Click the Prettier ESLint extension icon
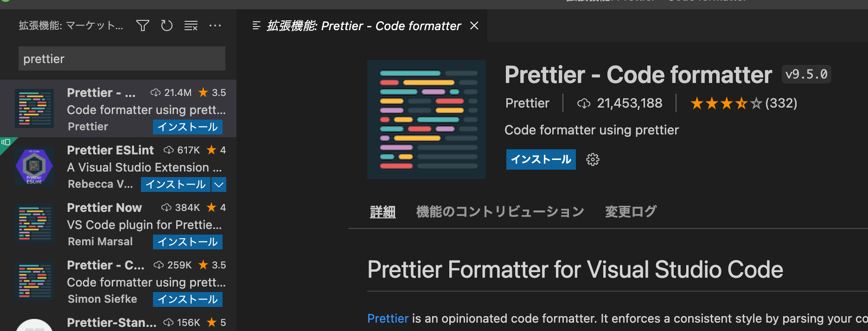Screen dimensions: 868x331 (x=34, y=165)
